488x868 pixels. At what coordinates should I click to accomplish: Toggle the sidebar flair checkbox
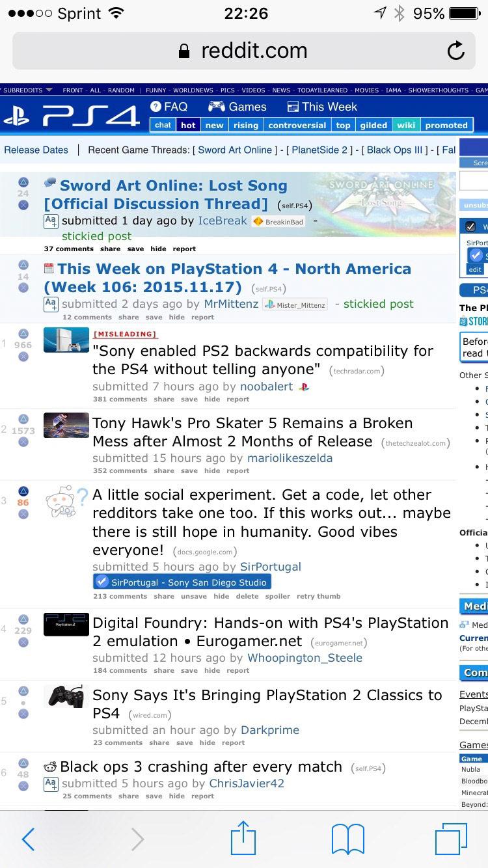pyautogui.click(x=471, y=226)
